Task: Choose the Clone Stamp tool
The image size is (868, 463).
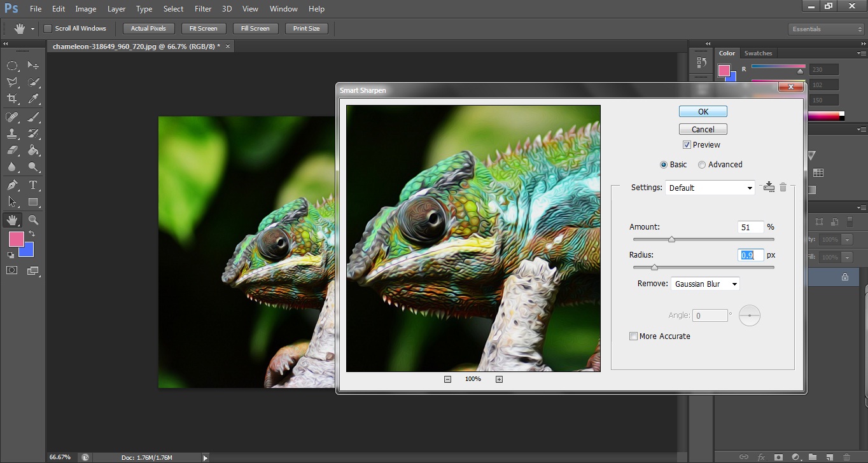Action: 13,132
